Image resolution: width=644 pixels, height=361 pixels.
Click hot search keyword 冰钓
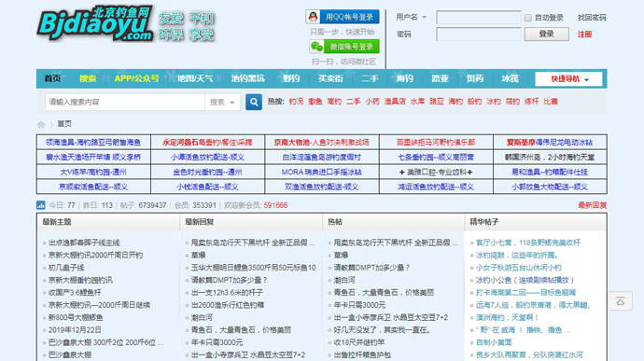pyautogui.click(x=494, y=102)
